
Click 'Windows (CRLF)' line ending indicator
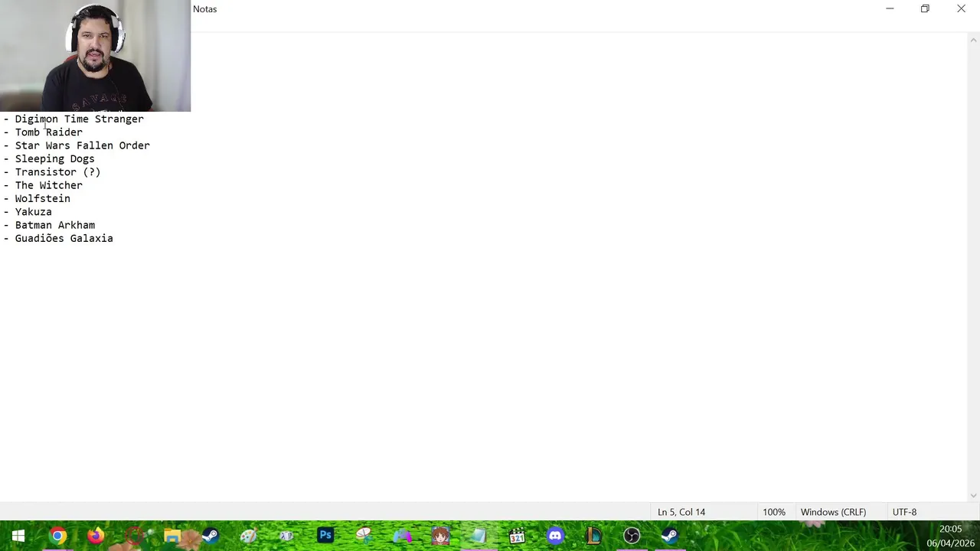coord(833,512)
